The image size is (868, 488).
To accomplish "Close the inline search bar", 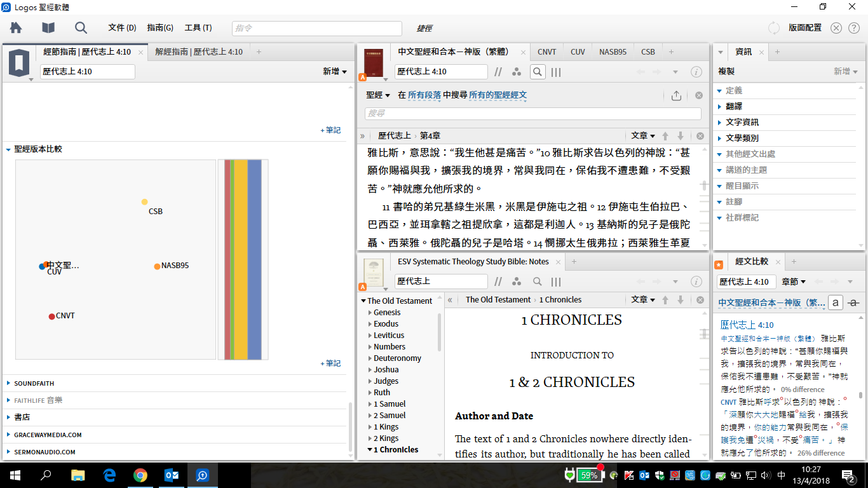I will coord(699,95).
